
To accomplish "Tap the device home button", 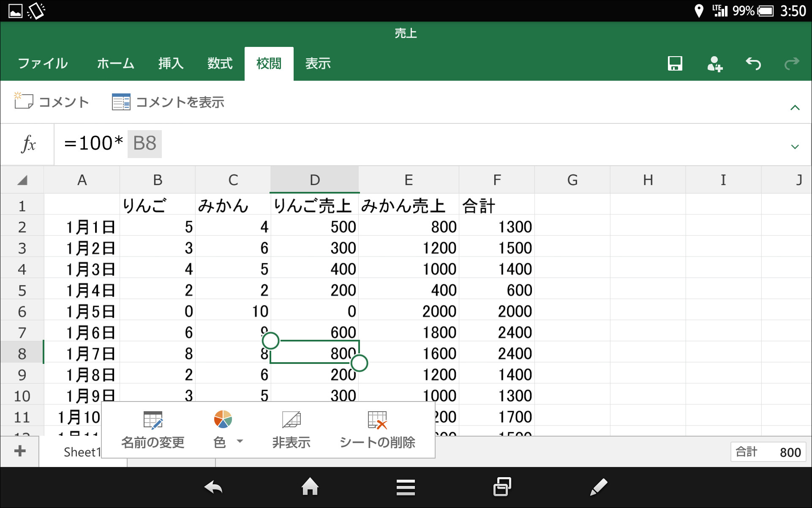I will coord(310,487).
